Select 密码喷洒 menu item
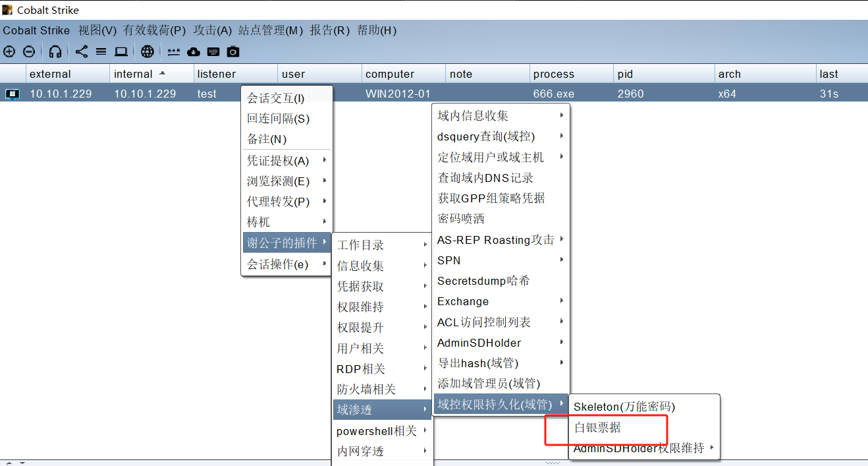The width and height of the screenshot is (868, 466). click(x=501, y=219)
